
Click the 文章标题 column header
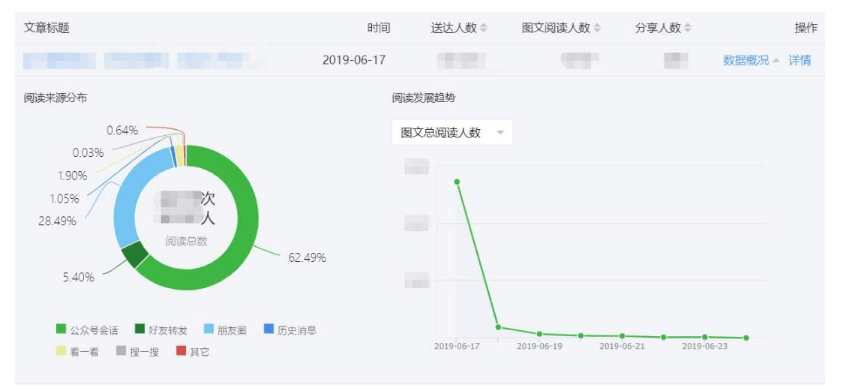46,28
